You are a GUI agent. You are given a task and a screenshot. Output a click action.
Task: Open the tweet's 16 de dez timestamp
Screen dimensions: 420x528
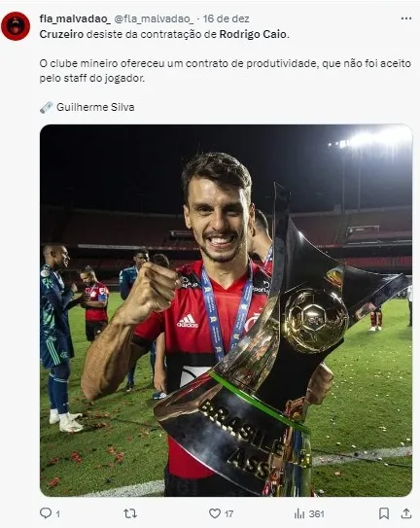(226, 18)
